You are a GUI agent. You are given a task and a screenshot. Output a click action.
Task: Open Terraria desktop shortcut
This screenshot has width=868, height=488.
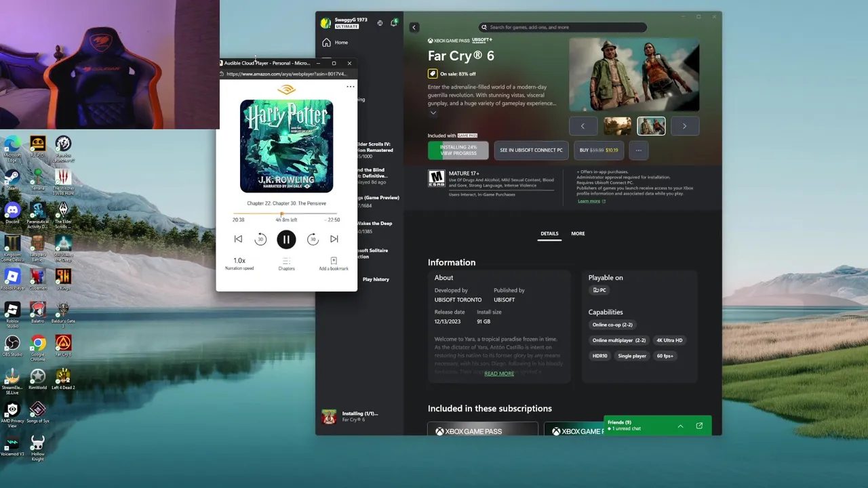38,180
